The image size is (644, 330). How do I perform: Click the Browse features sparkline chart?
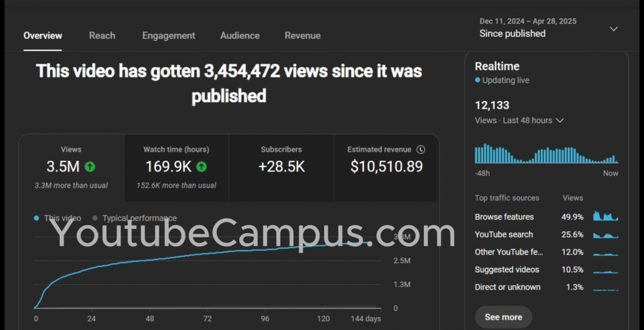coord(606,216)
